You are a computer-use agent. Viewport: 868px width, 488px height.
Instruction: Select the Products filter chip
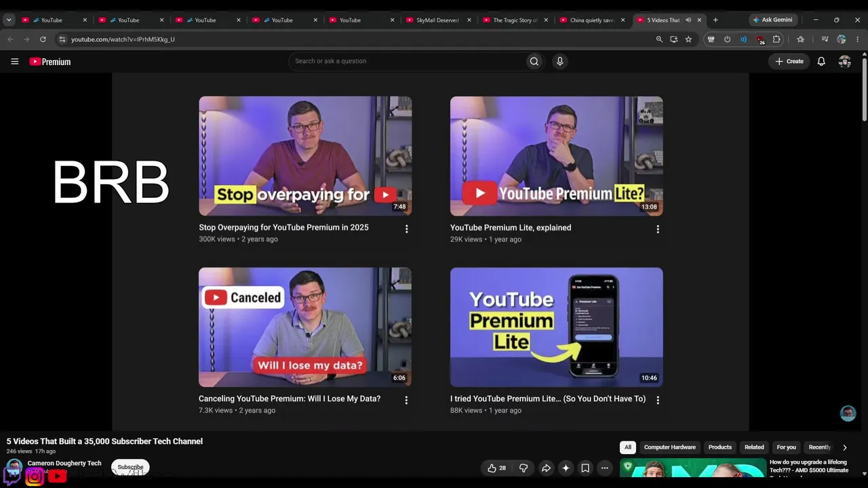[720, 447]
